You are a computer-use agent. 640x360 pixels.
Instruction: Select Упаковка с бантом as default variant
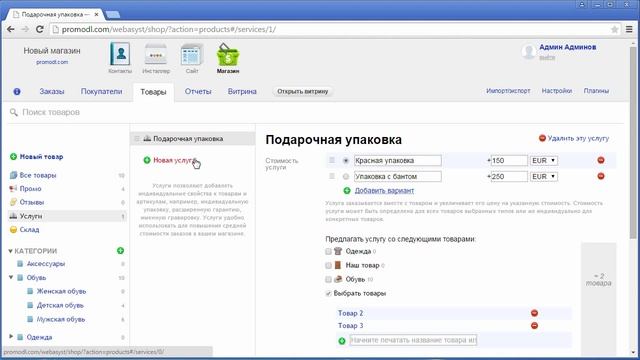point(346,177)
